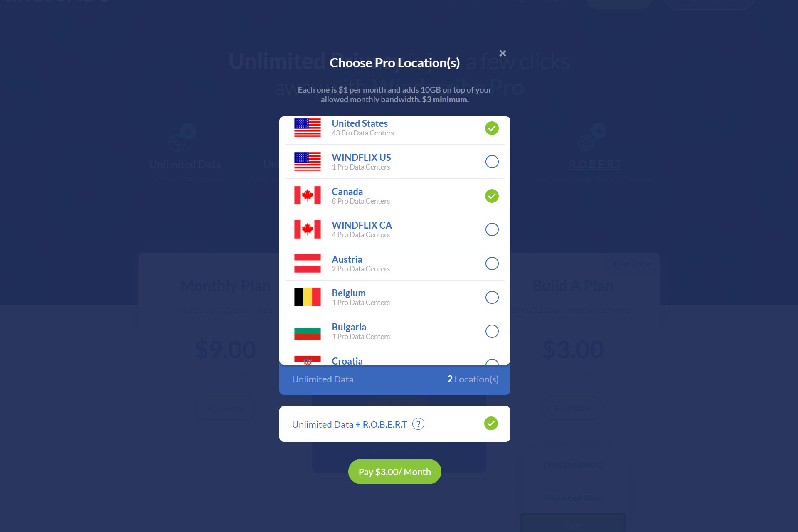Select the Canada Pro location flag
The width and height of the screenshot is (798, 532).
308,195
